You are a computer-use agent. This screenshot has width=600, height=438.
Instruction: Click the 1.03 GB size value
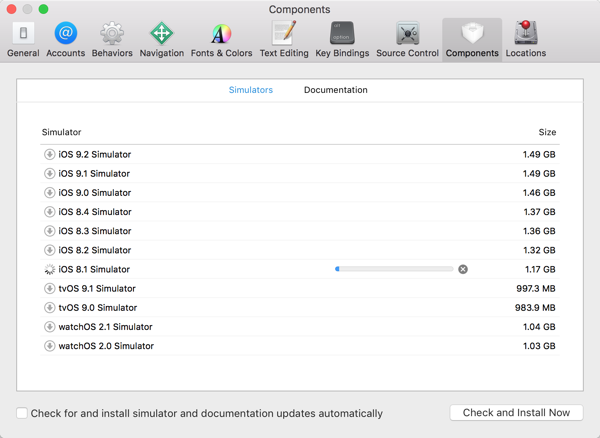coord(539,346)
